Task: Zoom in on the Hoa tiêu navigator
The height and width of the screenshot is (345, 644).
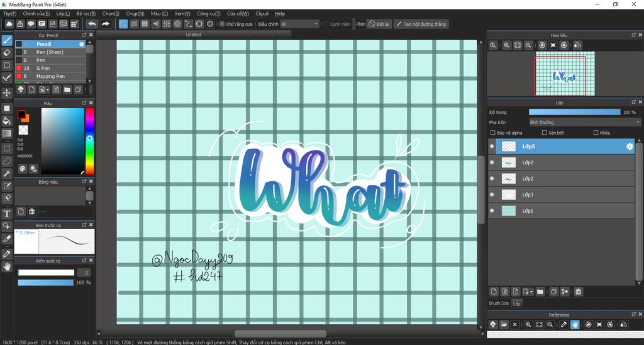Action: (x=506, y=45)
